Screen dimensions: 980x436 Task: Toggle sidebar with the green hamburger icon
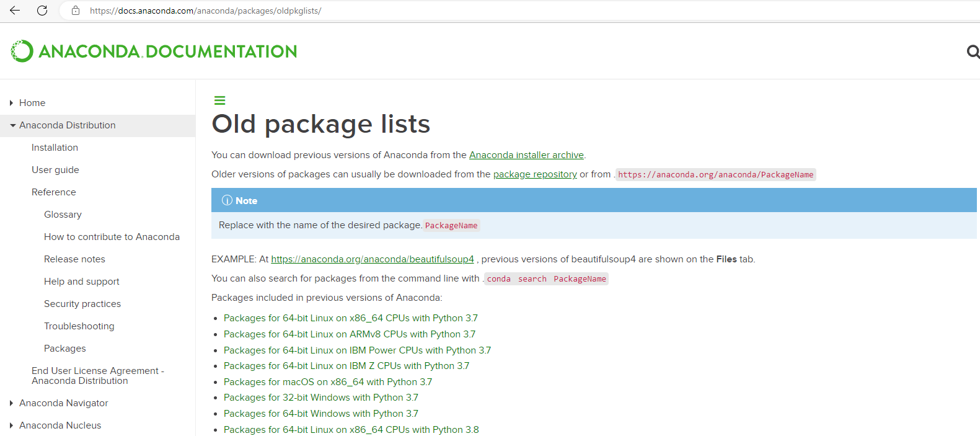coord(219,100)
